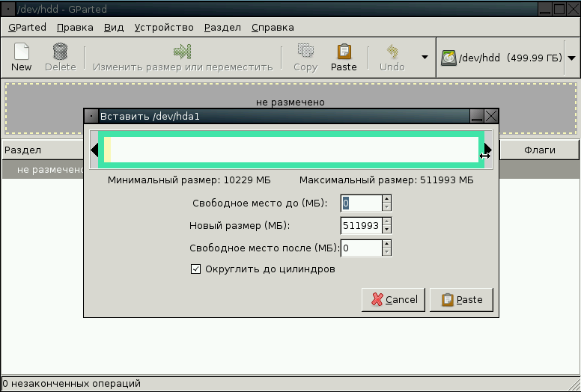Maximize the main GParted window
Image resolution: width=581 pixels, height=392 pixels.
[x=559, y=9]
